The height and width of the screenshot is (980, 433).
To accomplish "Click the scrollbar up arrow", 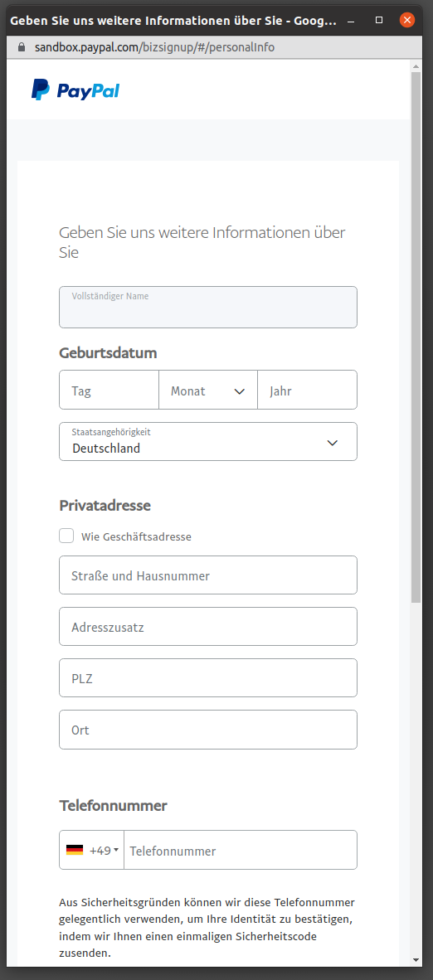I will click(x=416, y=65).
